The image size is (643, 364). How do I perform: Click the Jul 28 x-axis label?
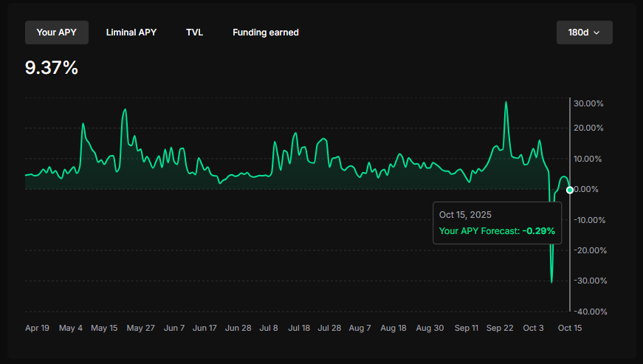coord(329,328)
